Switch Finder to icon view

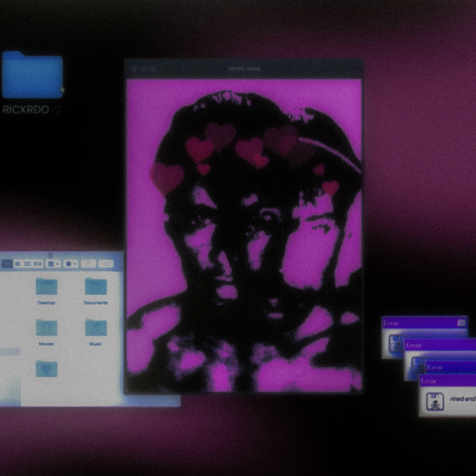click(x=7, y=264)
